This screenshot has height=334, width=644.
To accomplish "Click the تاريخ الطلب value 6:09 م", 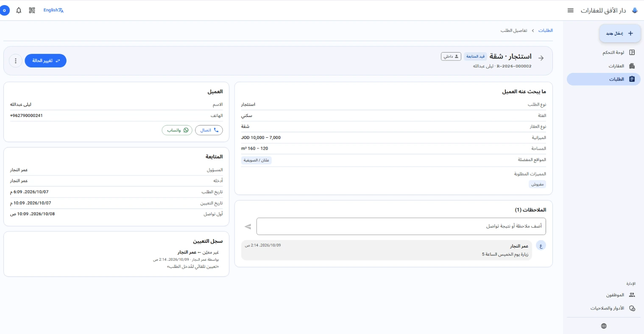I will (29, 192).
